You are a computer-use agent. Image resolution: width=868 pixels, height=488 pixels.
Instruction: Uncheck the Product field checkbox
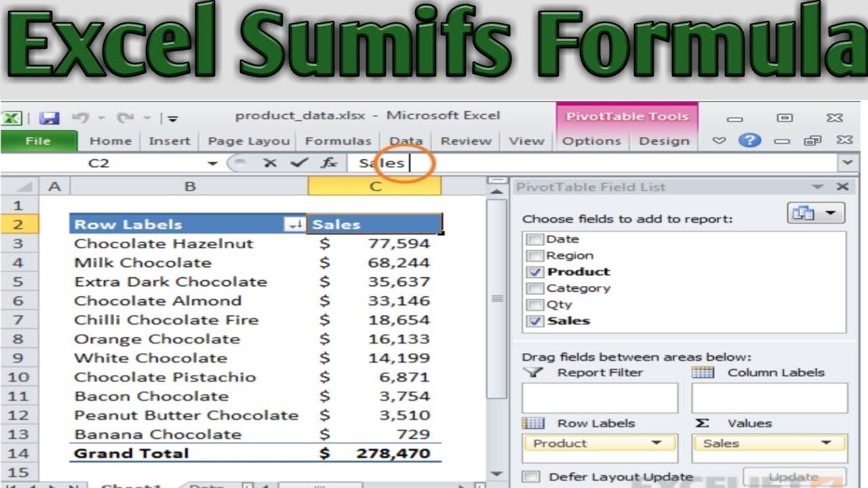click(536, 272)
